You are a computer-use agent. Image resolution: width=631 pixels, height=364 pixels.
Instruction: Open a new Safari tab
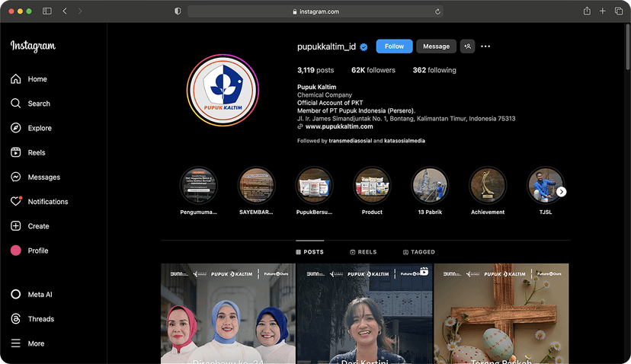click(x=603, y=11)
